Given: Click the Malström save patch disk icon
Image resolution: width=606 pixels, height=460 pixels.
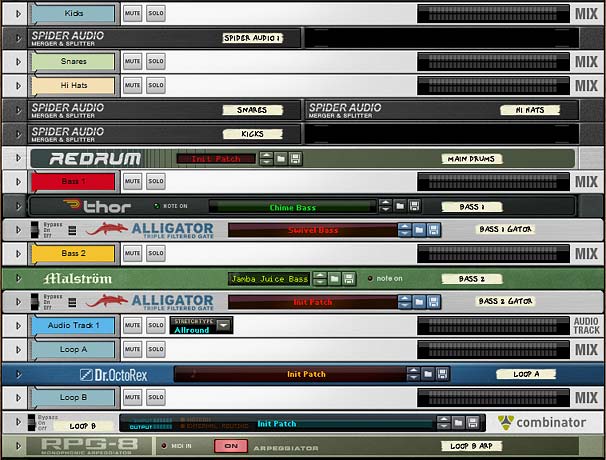Looking at the screenshot, I should (x=349, y=278).
